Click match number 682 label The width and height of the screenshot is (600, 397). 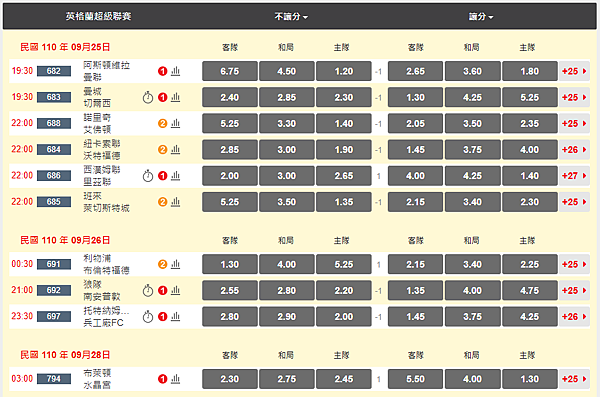(54, 71)
